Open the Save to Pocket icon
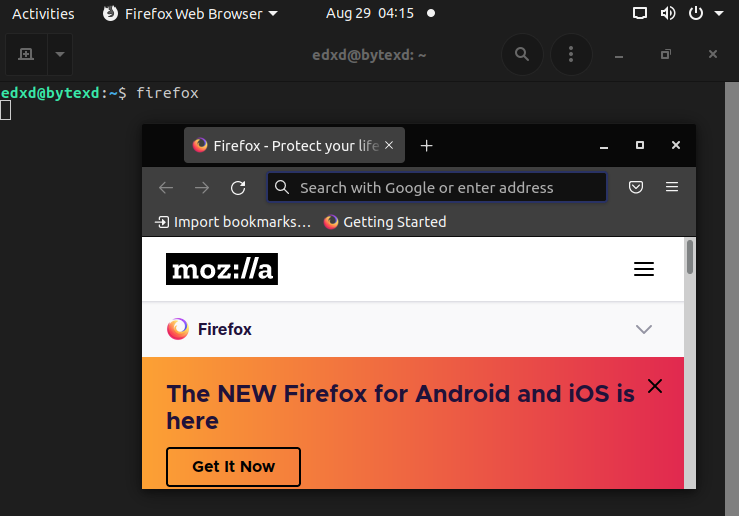This screenshot has height=516, width=739. click(x=635, y=187)
